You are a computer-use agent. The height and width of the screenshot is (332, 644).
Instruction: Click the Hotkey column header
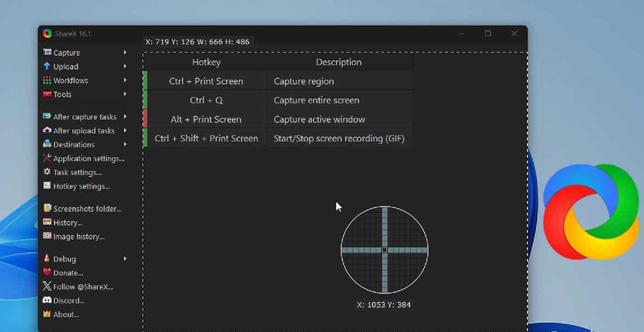pos(206,62)
